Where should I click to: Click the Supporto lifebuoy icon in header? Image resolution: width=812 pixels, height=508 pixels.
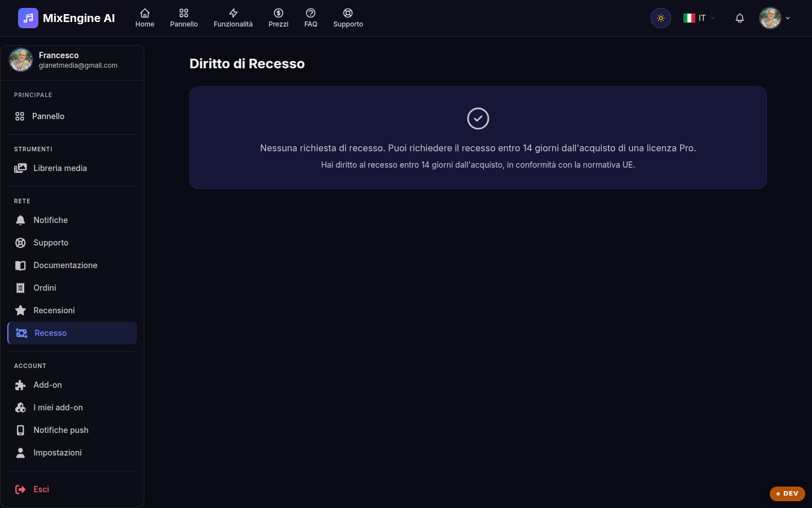(x=348, y=13)
